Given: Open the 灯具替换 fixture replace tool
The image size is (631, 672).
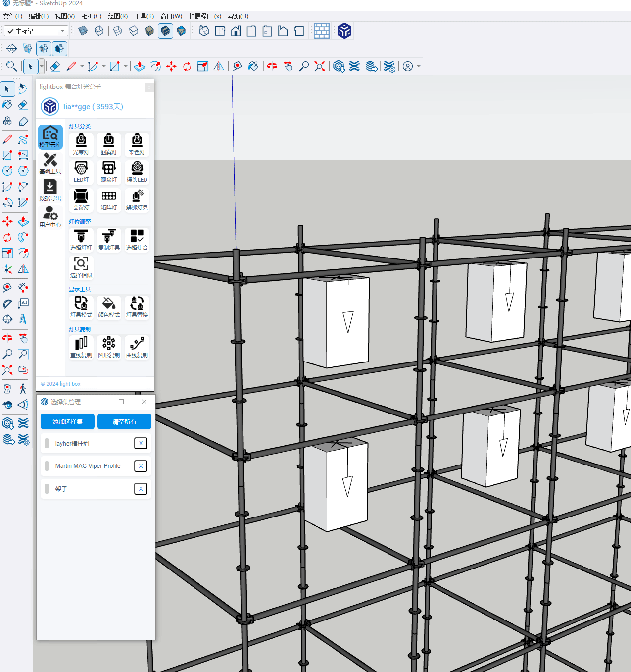Looking at the screenshot, I should click(137, 307).
